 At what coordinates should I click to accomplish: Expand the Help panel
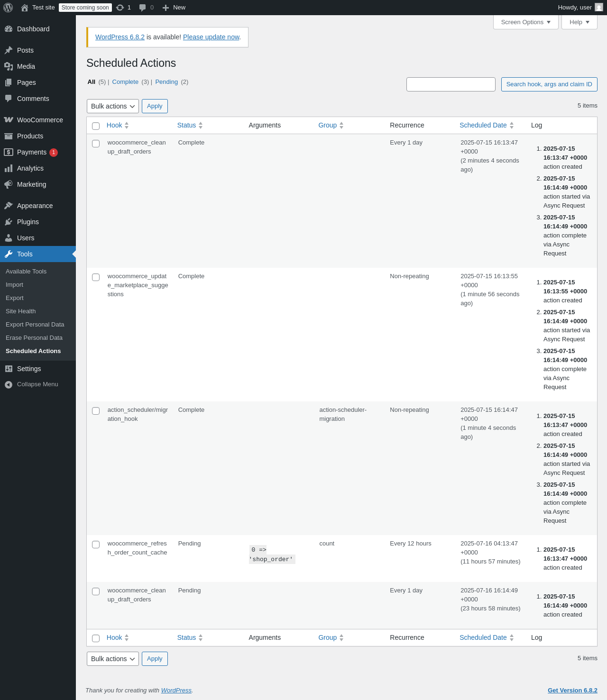click(579, 22)
